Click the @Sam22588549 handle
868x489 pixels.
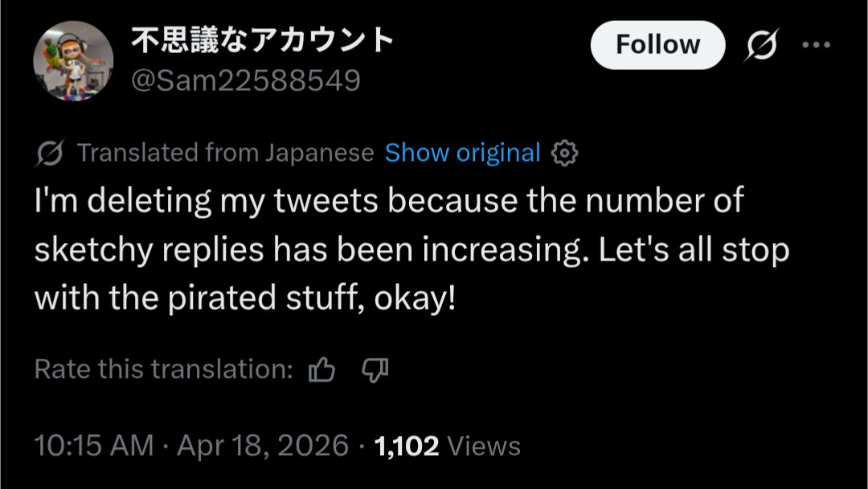pos(244,80)
